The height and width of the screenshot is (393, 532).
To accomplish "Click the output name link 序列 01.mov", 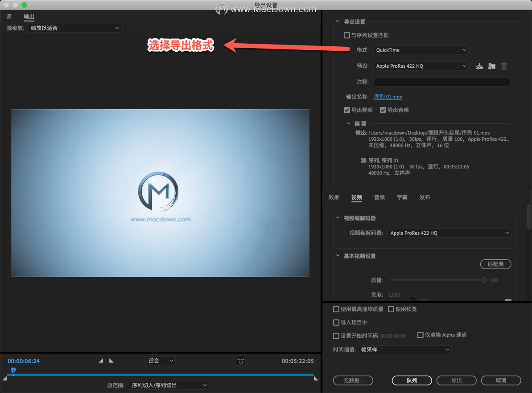I will (x=388, y=97).
